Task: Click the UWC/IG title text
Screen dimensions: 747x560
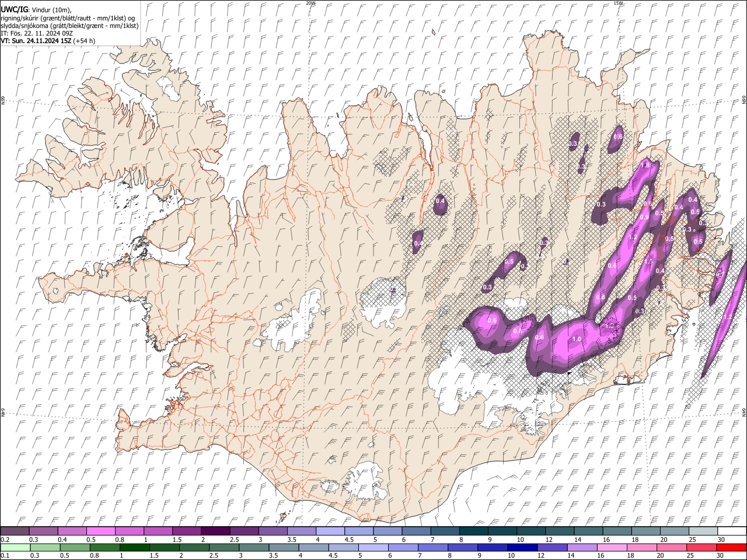Action: 13,10
